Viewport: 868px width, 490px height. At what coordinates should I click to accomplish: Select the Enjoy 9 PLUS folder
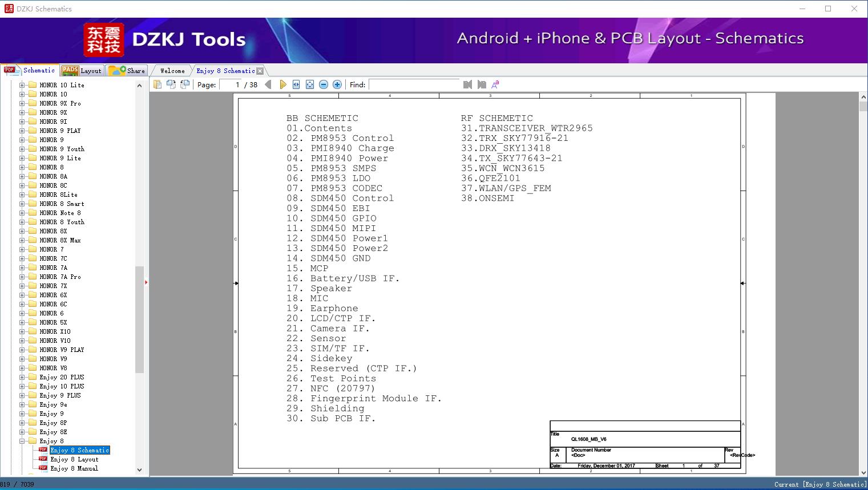60,395
